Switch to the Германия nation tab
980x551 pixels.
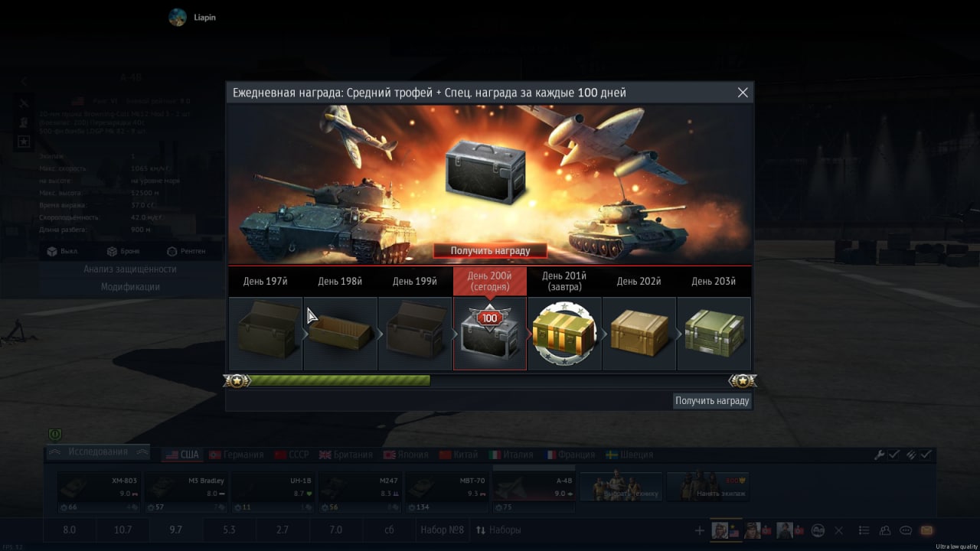pyautogui.click(x=237, y=455)
